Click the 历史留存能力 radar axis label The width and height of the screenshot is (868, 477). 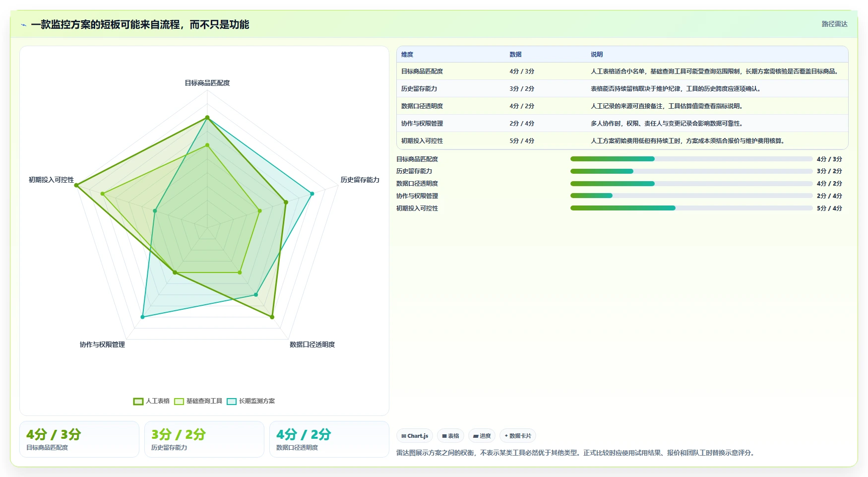click(360, 180)
